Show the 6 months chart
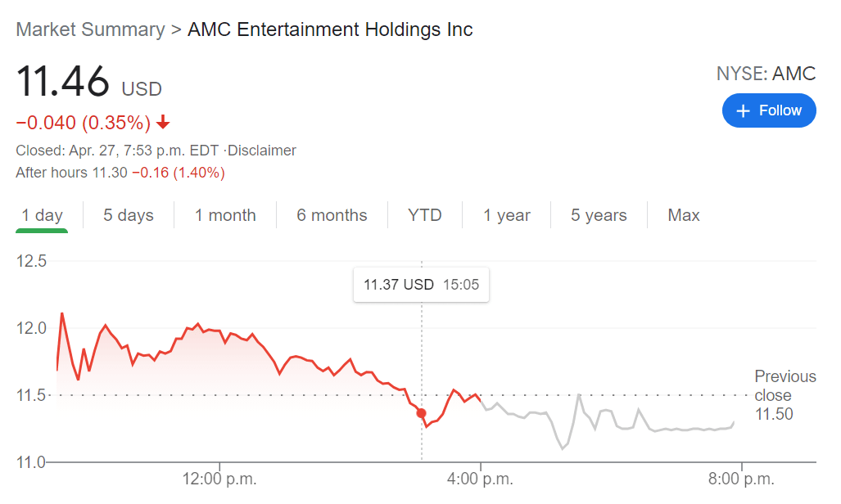841x504 pixels. point(332,215)
